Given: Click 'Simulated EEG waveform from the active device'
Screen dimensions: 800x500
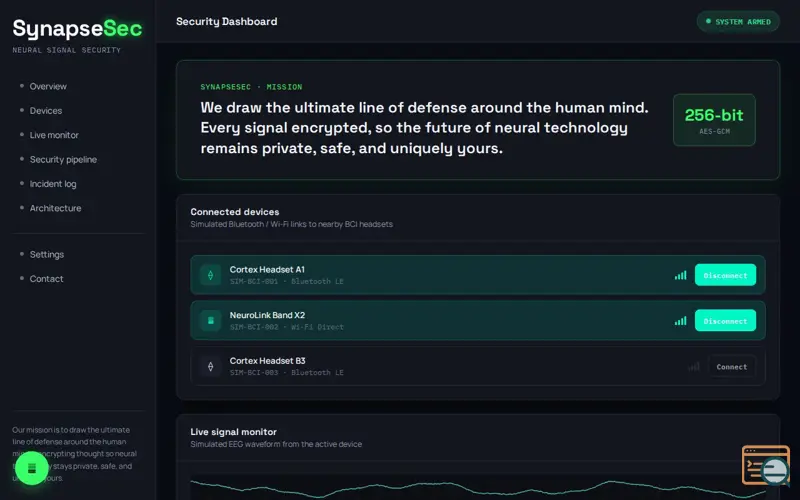Looking at the screenshot, I should [276, 444].
